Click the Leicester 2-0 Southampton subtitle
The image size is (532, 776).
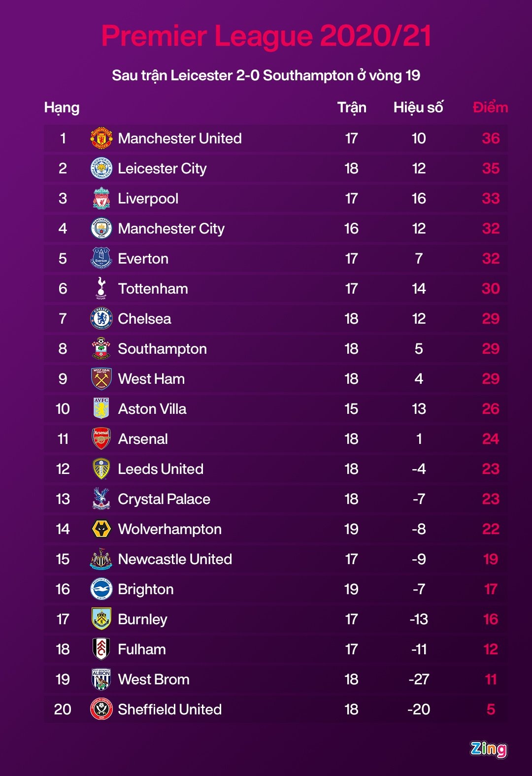click(266, 75)
